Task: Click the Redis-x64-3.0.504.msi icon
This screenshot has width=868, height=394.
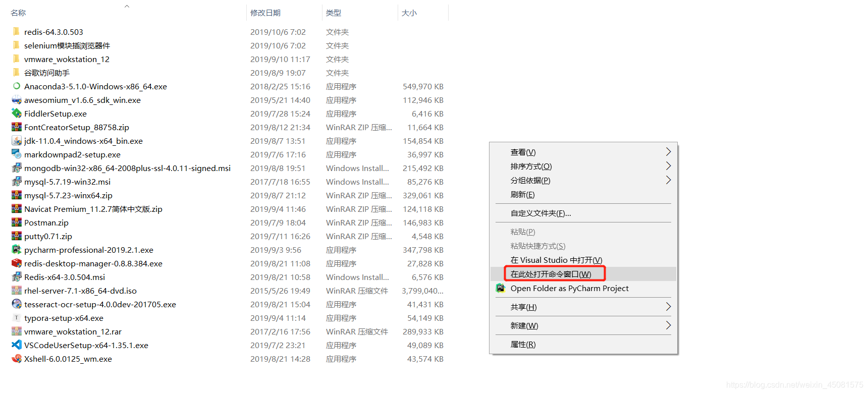Action: [17, 277]
